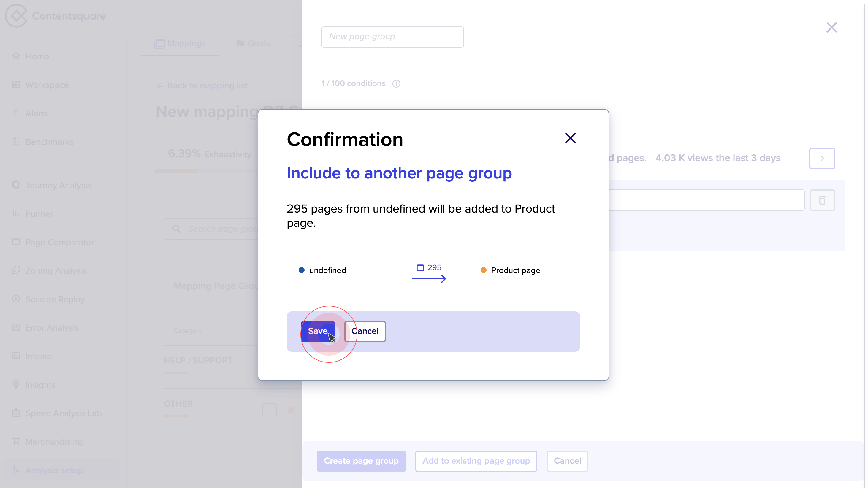Open the Funnel analysis tool
Image resolution: width=868 pixels, height=488 pixels.
pyautogui.click(x=39, y=214)
